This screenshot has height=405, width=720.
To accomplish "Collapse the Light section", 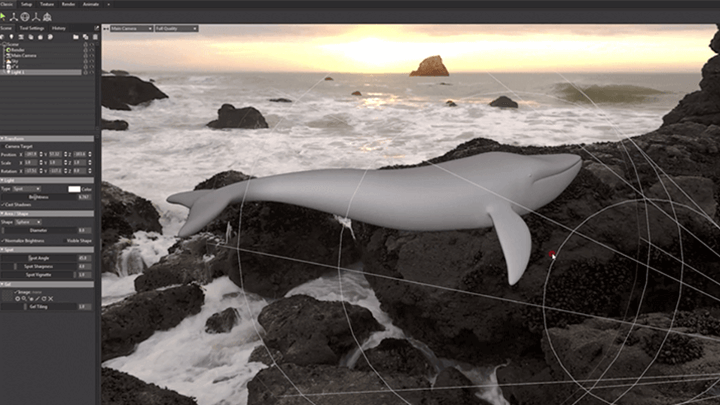I will [47, 180].
